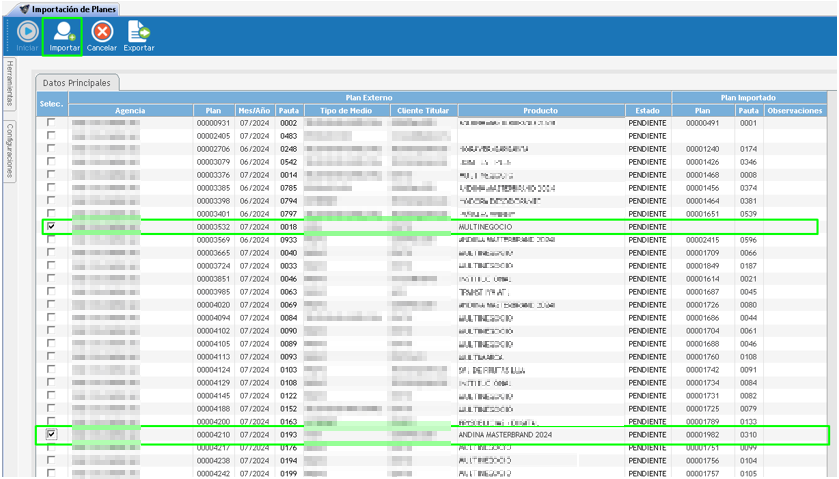Click the Observaciones column header
This screenshot has width=839, height=479.
(x=795, y=110)
